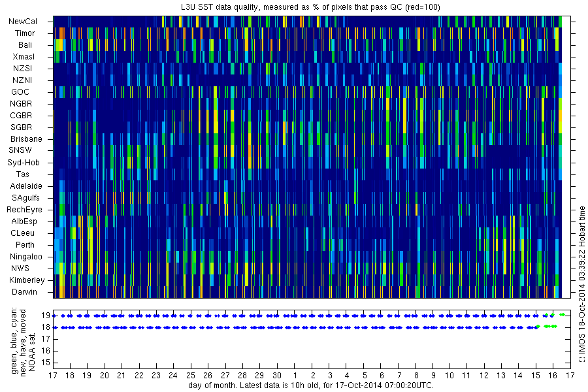Screen dimensions: 588x392
Task: Select the SAgulfs row label
Action: pyautogui.click(x=25, y=198)
